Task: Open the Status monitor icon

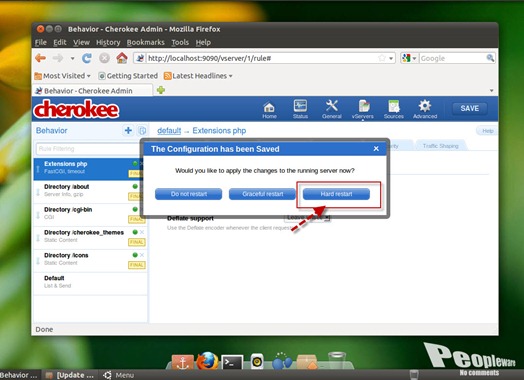Action: (x=300, y=109)
